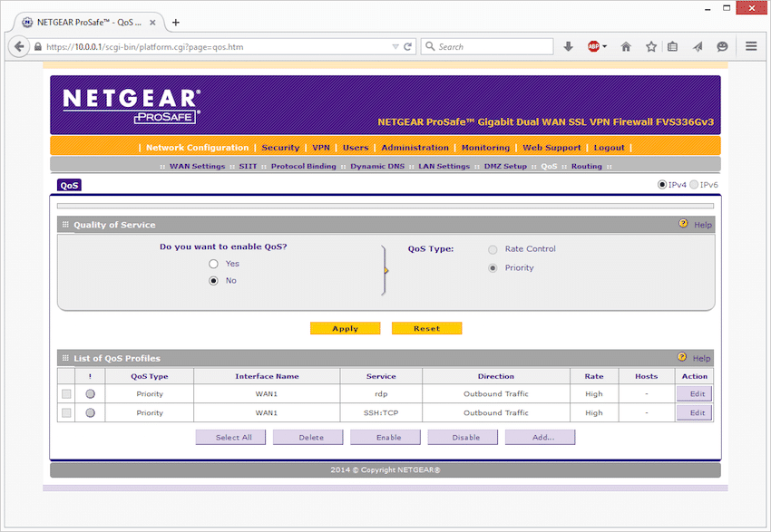Click Quality of Service help icon

coord(683,224)
